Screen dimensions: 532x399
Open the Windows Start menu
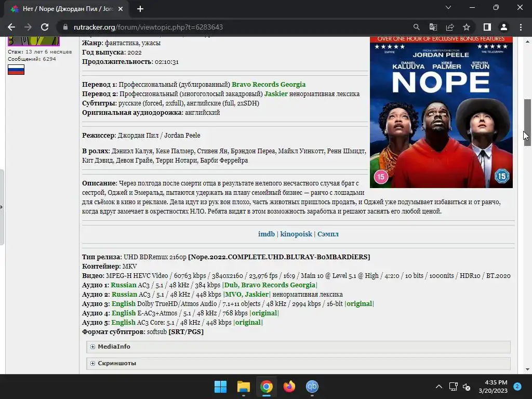[x=220, y=387]
